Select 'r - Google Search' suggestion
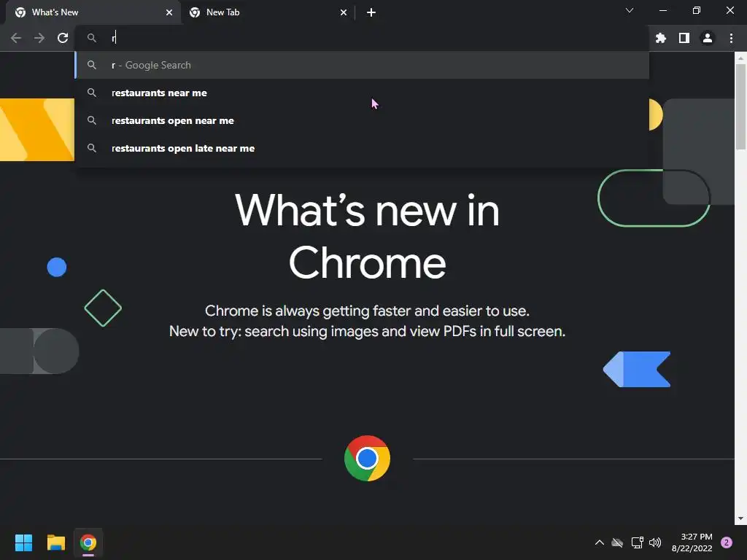The image size is (747, 560). [362, 65]
